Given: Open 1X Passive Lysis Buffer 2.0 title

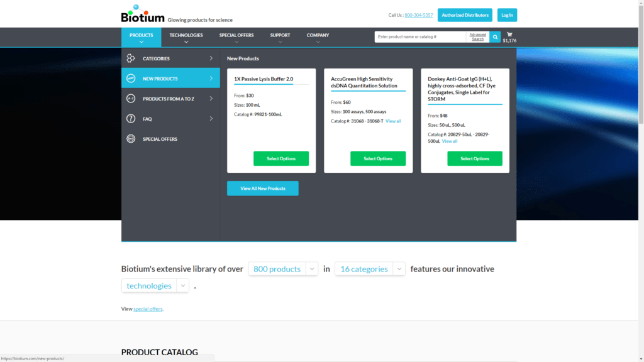Looking at the screenshot, I should click(264, 79).
